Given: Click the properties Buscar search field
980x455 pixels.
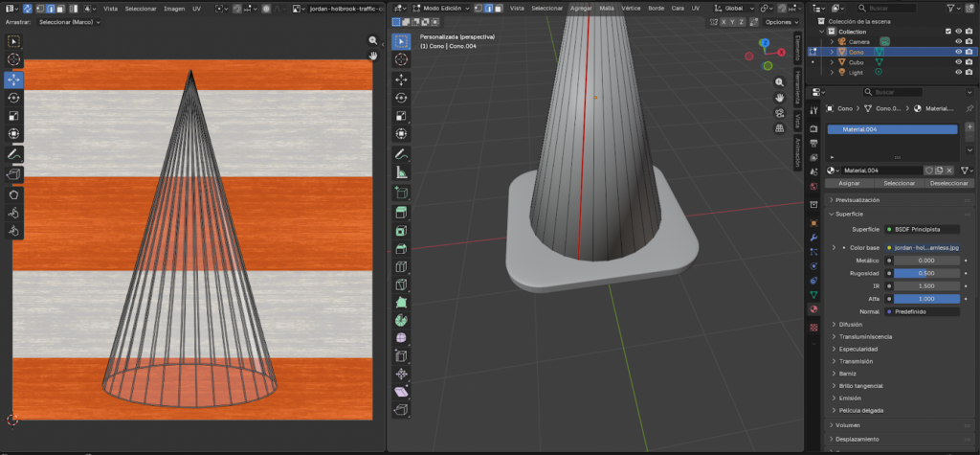Looking at the screenshot, I should pyautogui.click(x=895, y=92).
